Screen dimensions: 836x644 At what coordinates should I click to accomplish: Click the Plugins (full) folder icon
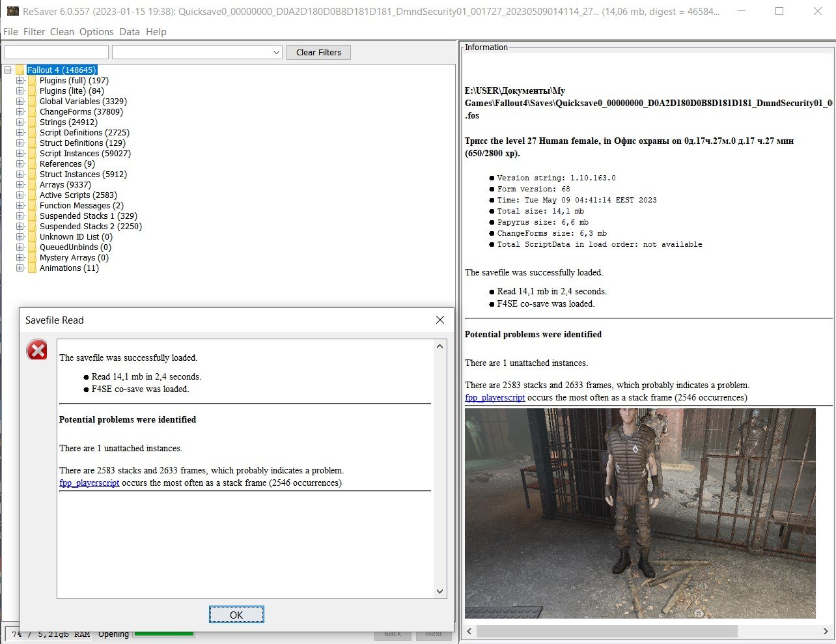click(33, 81)
